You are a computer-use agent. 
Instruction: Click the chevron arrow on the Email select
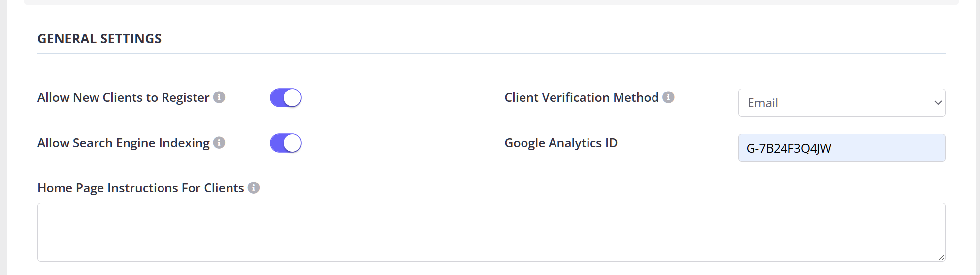(938, 103)
